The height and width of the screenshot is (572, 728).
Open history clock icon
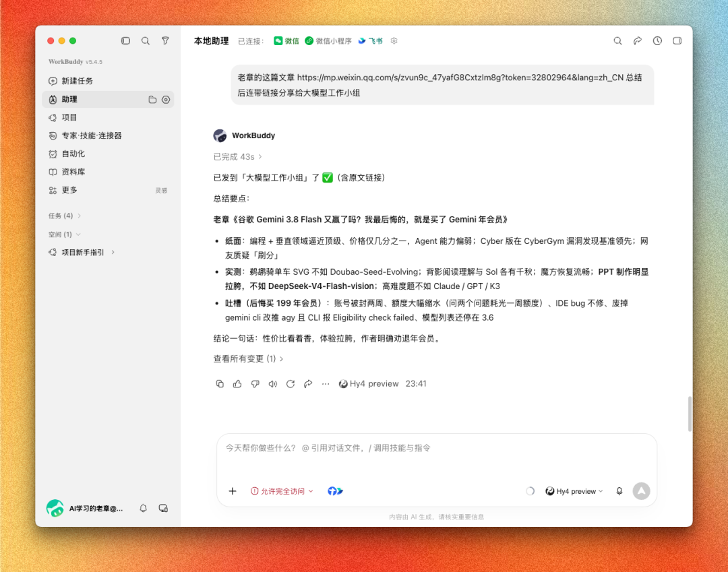[657, 41]
